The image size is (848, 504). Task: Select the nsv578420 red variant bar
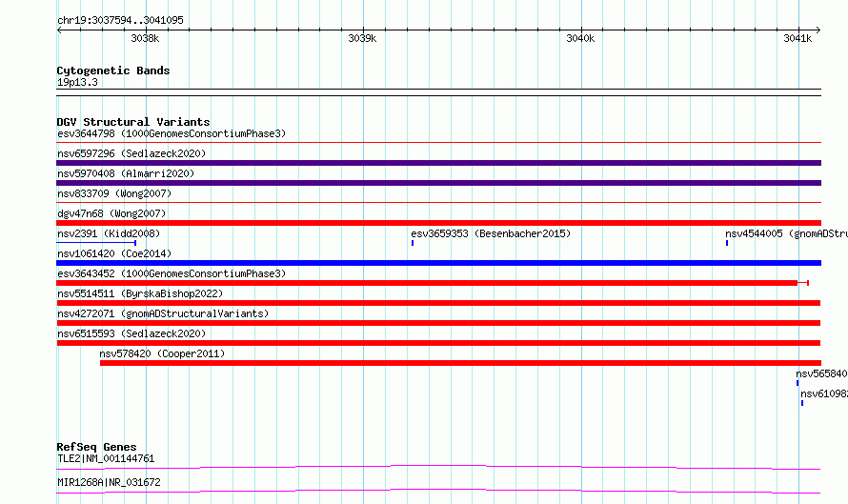(461, 363)
